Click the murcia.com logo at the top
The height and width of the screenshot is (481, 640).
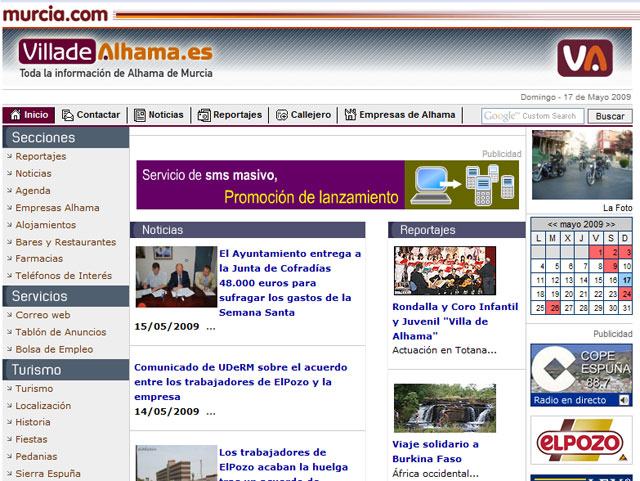click(54, 13)
